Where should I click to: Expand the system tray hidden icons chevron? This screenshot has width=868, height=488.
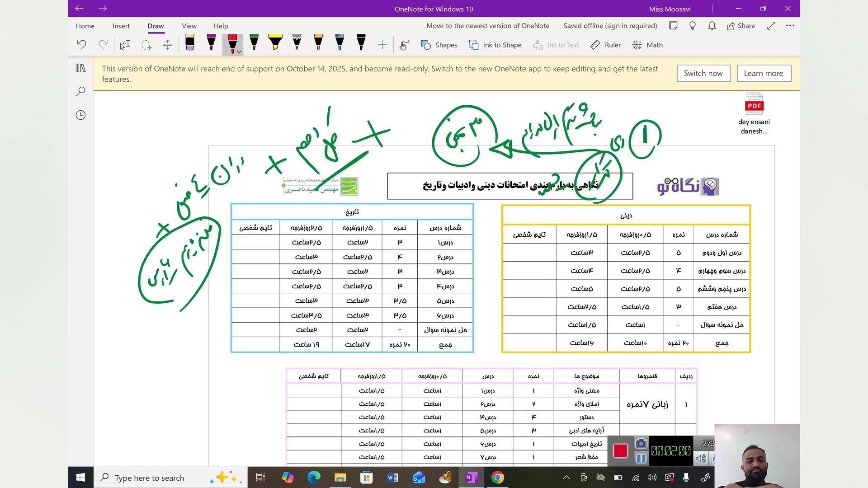[x=566, y=478]
